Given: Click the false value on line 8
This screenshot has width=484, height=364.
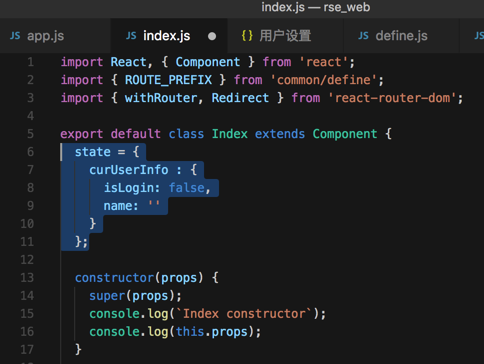Looking at the screenshot, I should 186,188.
